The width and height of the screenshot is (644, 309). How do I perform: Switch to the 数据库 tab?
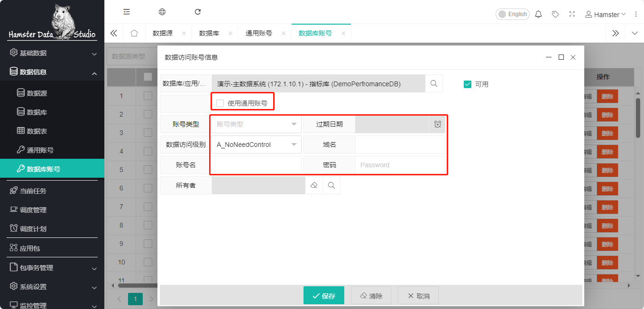(x=209, y=33)
